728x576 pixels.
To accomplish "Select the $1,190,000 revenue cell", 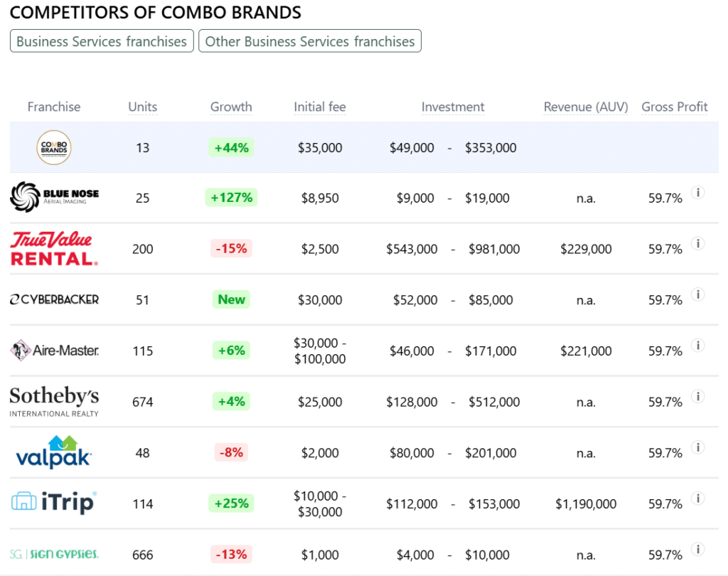I will point(586,503).
